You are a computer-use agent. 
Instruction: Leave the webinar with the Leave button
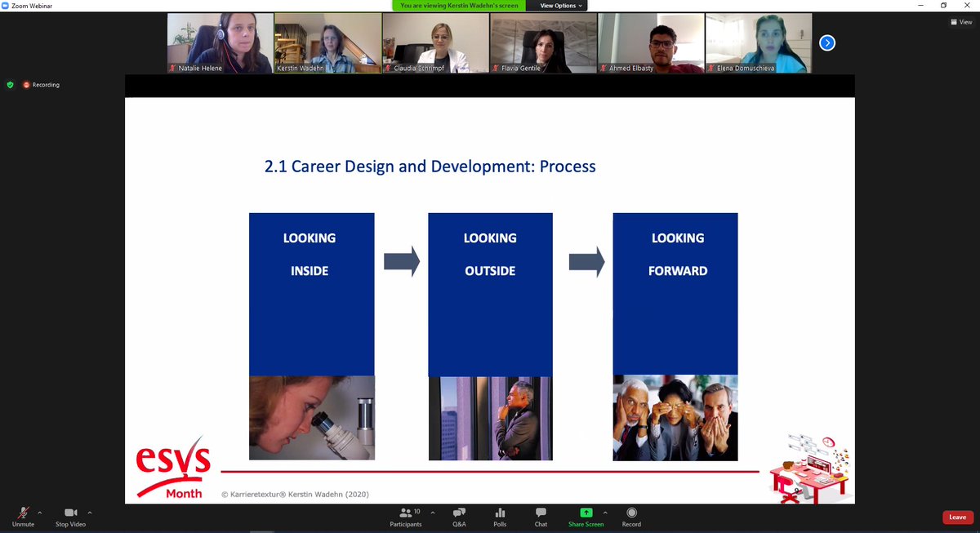(957, 517)
